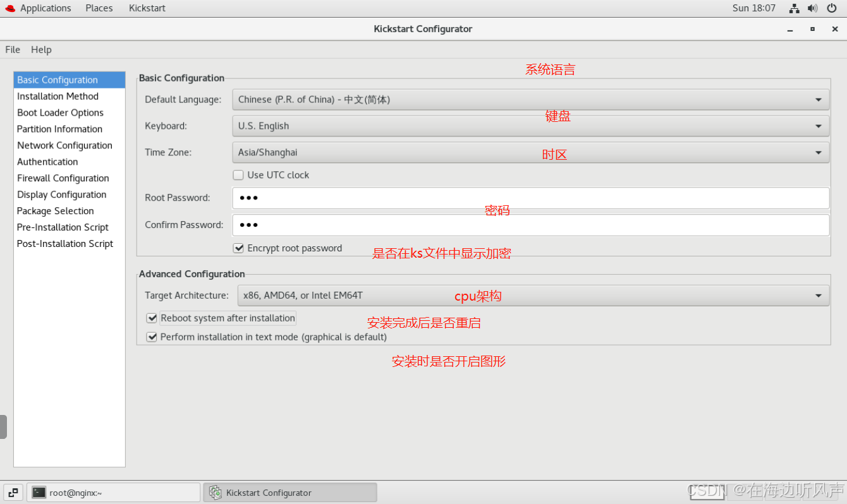
Task: Select Installation Method section
Action: [x=70, y=97]
